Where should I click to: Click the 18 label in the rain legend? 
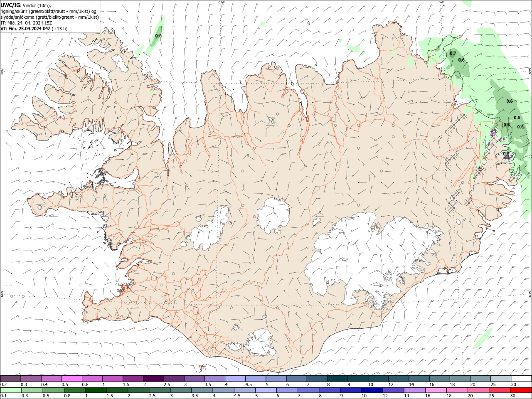click(449, 396)
